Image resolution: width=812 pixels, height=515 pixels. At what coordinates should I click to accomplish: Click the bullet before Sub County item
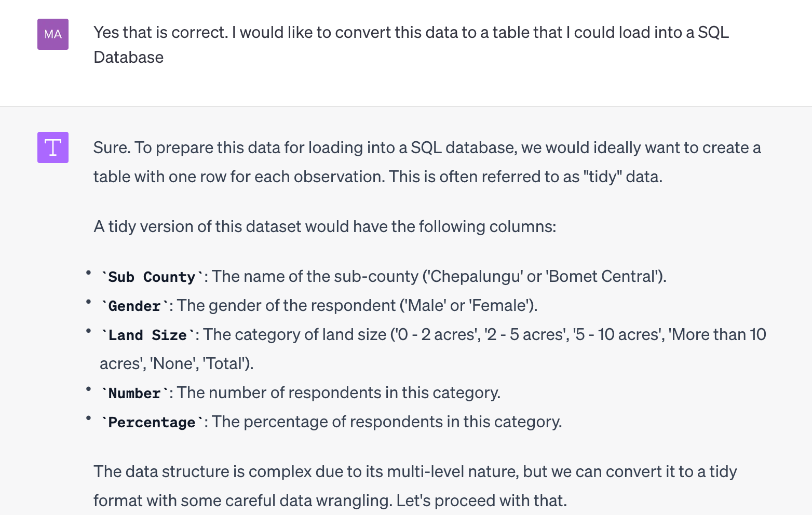(x=89, y=273)
